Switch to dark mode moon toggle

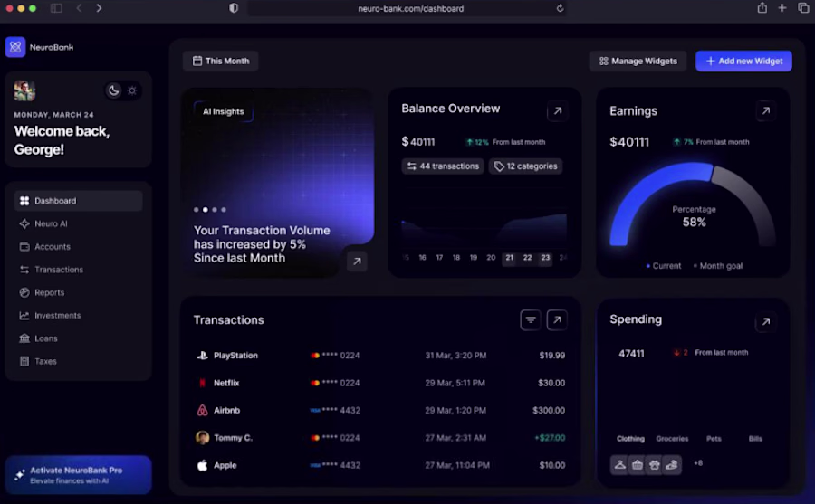coord(113,90)
